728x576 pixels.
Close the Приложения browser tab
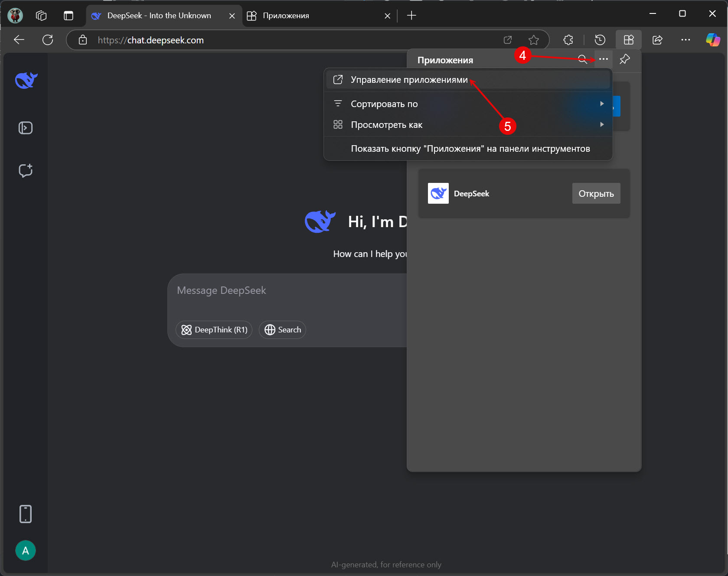coord(387,16)
